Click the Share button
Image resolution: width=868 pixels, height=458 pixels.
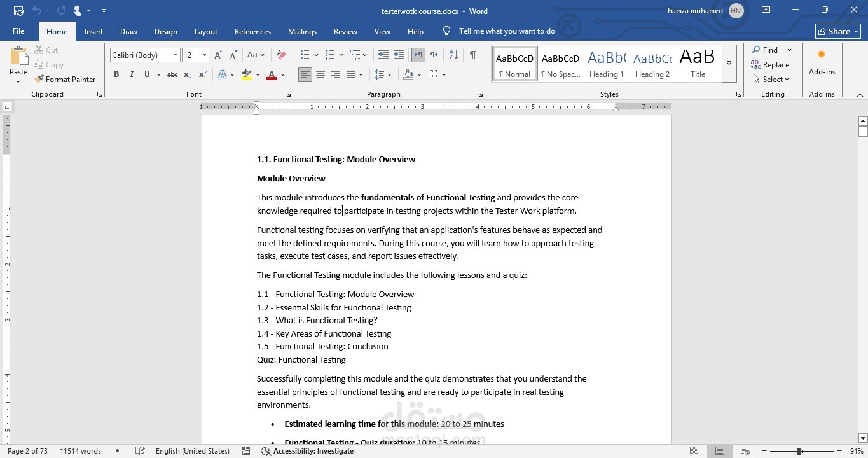(838, 31)
